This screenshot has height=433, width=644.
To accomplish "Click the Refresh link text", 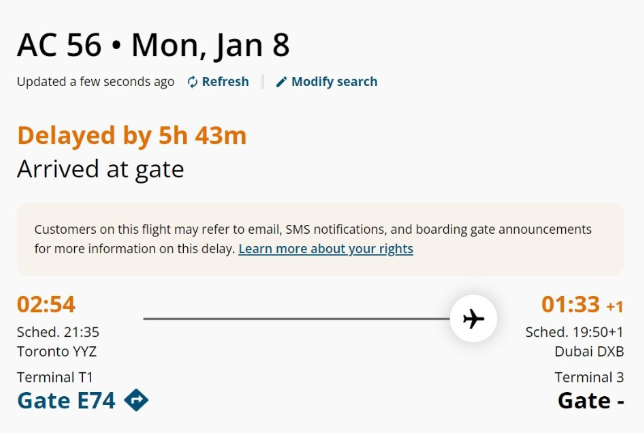I will (225, 82).
